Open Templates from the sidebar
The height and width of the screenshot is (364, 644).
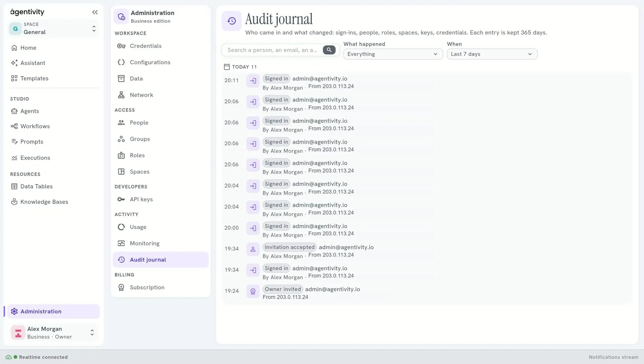coord(54,79)
